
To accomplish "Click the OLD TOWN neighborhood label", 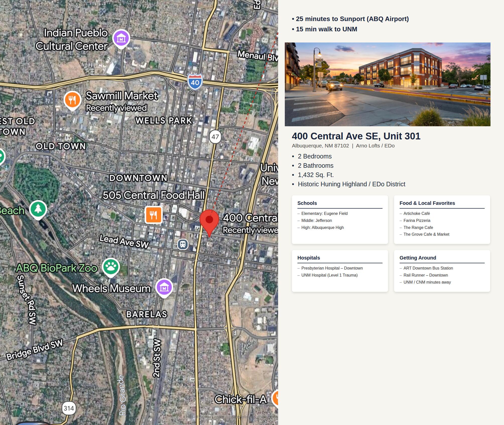I will 61,146.
